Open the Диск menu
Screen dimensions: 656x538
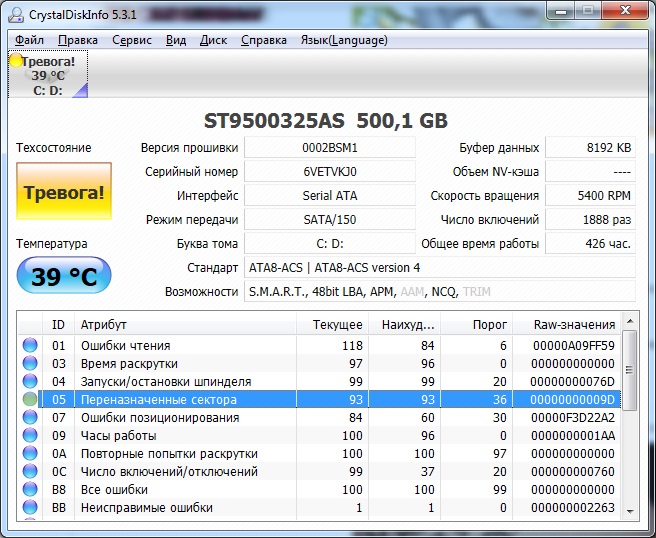pyautogui.click(x=213, y=40)
